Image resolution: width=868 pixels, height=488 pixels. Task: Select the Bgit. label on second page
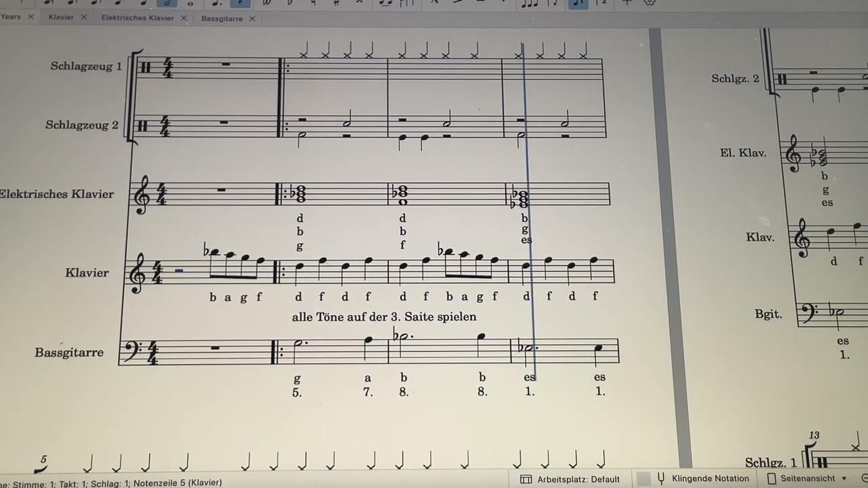click(768, 314)
